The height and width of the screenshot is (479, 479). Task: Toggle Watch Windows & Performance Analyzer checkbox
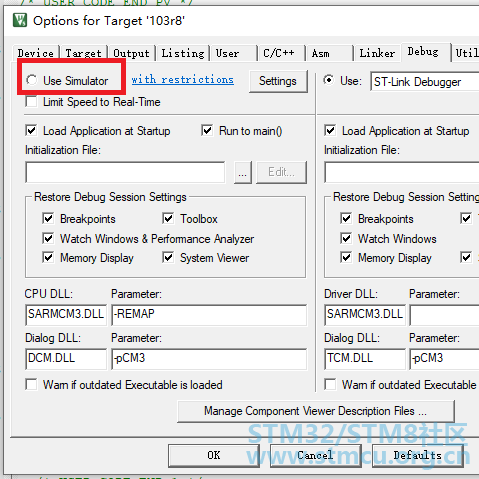pos(48,238)
